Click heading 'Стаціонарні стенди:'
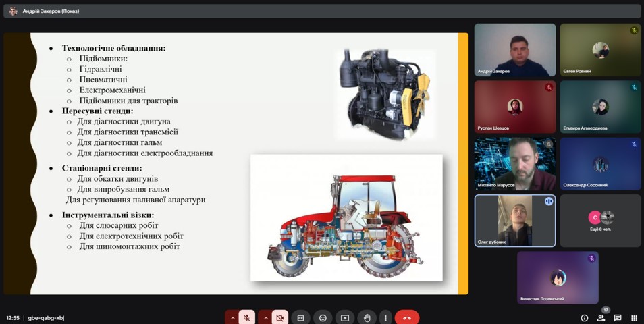644x324 pixels. pyautogui.click(x=102, y=168)
